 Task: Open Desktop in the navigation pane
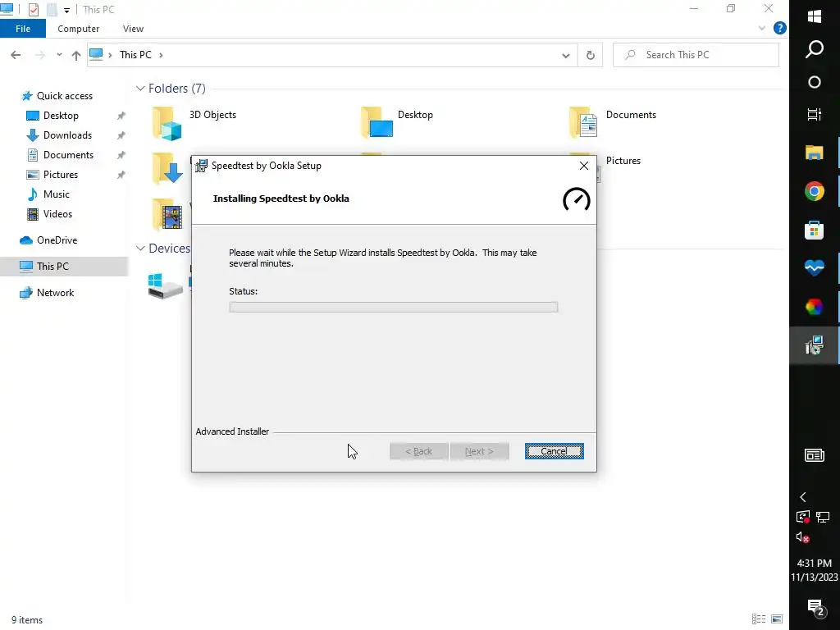(61, 116)
